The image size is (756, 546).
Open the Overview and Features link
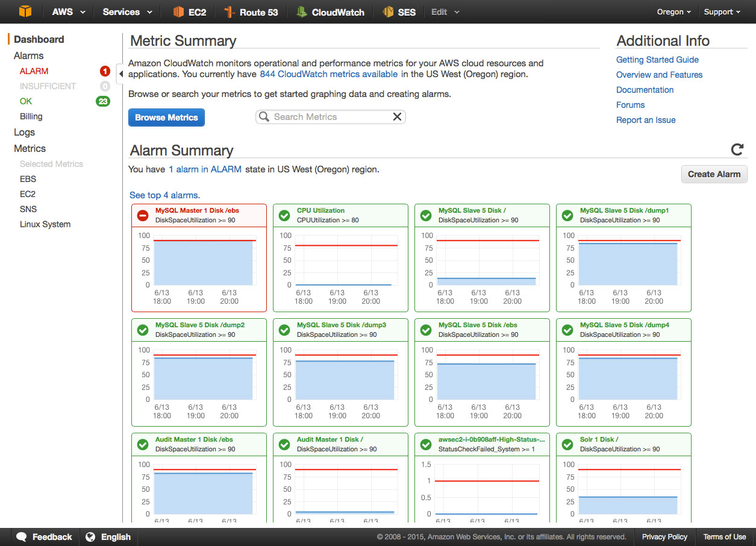pos(659,75)
